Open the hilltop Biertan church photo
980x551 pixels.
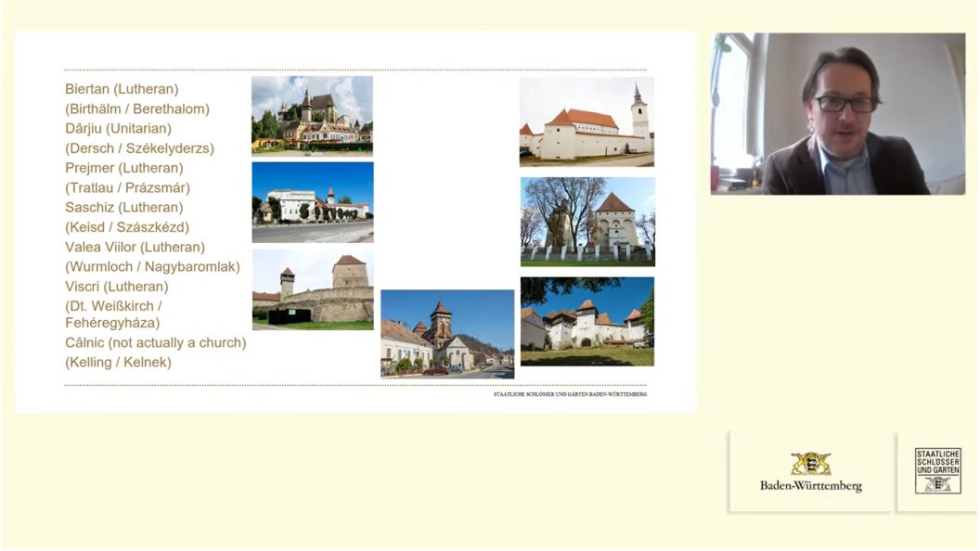pos(312,115)
